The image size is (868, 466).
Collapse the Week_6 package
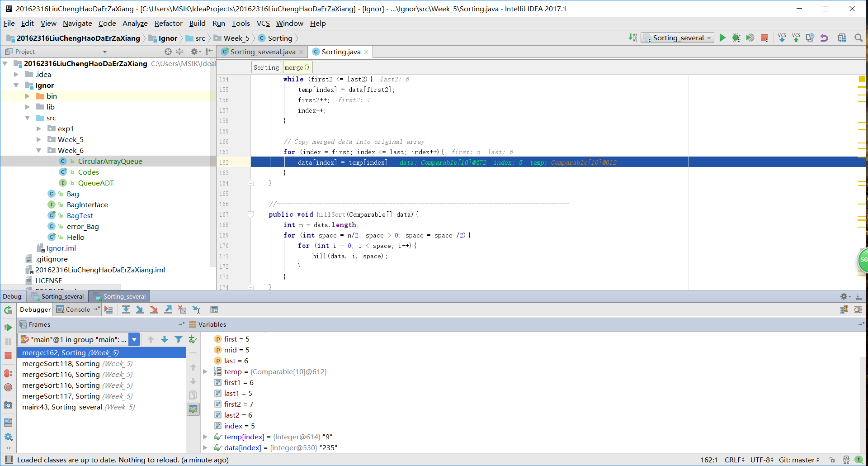39,150
